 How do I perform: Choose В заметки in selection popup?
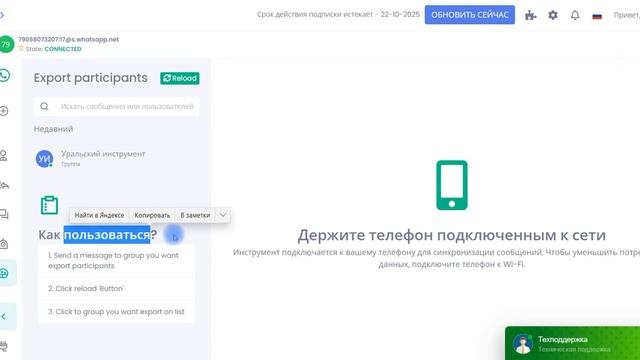(195, 215)
